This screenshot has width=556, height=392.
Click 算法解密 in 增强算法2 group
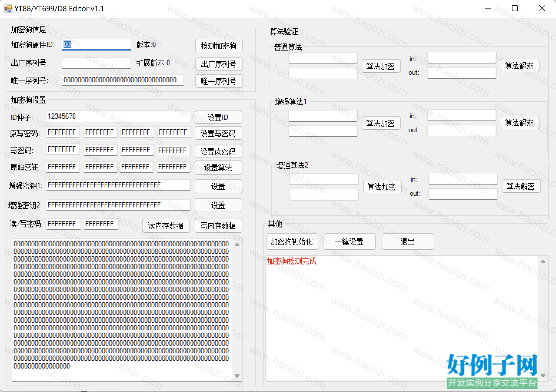coord(521,186)
